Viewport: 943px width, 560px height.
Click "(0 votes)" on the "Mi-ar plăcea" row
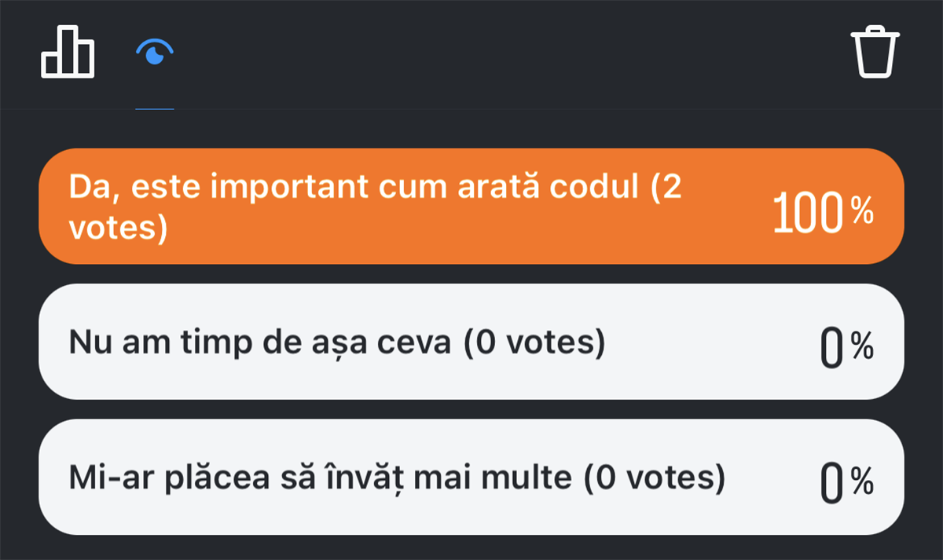coord(654,478)
